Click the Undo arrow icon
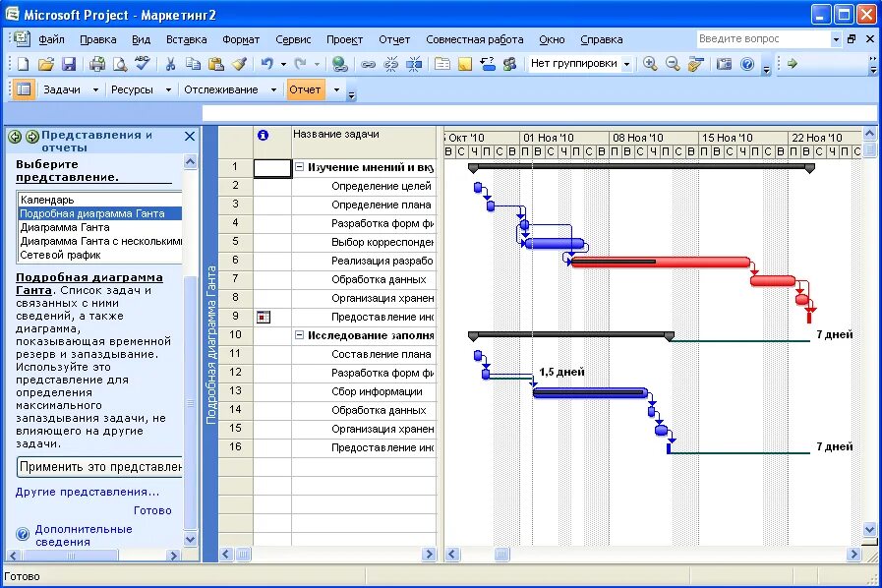The image size is (882, 588). click(267, 64)
